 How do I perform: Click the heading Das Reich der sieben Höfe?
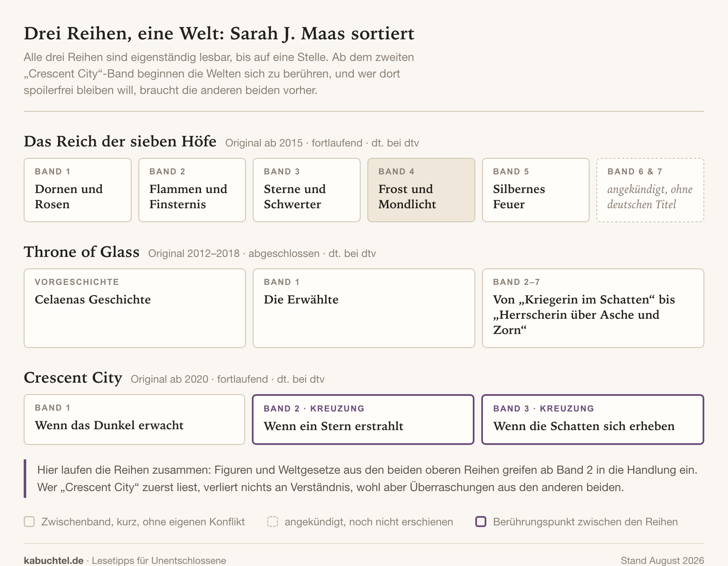click(x=120, y=141)
